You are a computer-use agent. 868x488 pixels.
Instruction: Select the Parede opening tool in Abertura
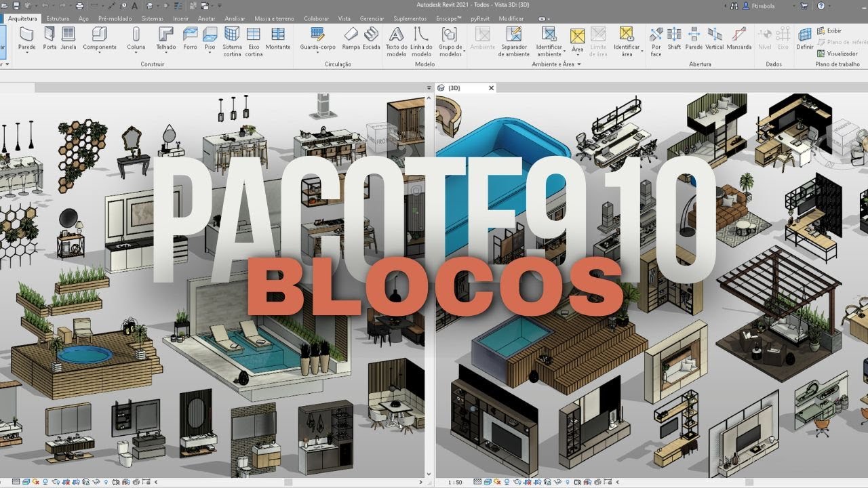click(694, 39)
